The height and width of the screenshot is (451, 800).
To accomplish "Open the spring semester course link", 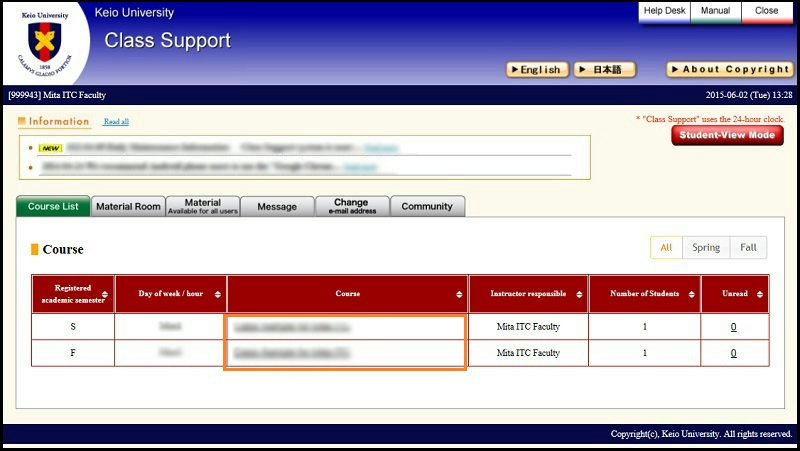I will (293, 326).
